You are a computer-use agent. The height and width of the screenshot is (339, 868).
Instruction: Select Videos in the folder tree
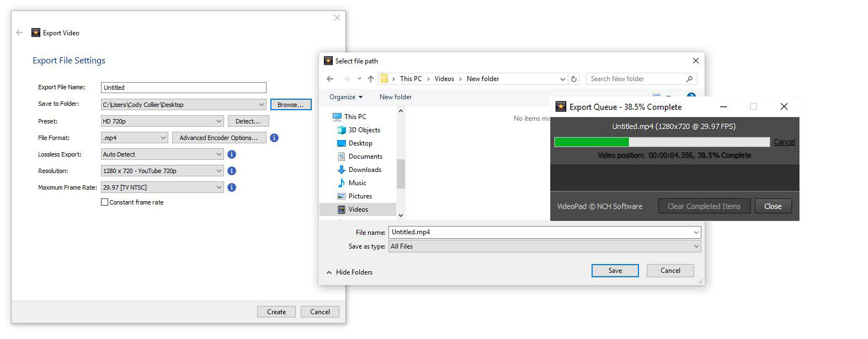(358, 209)
